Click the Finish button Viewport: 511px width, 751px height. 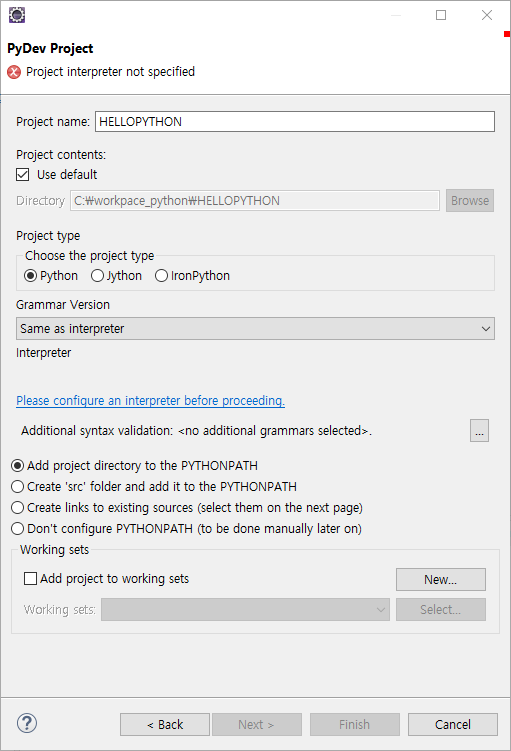point(355,724)
